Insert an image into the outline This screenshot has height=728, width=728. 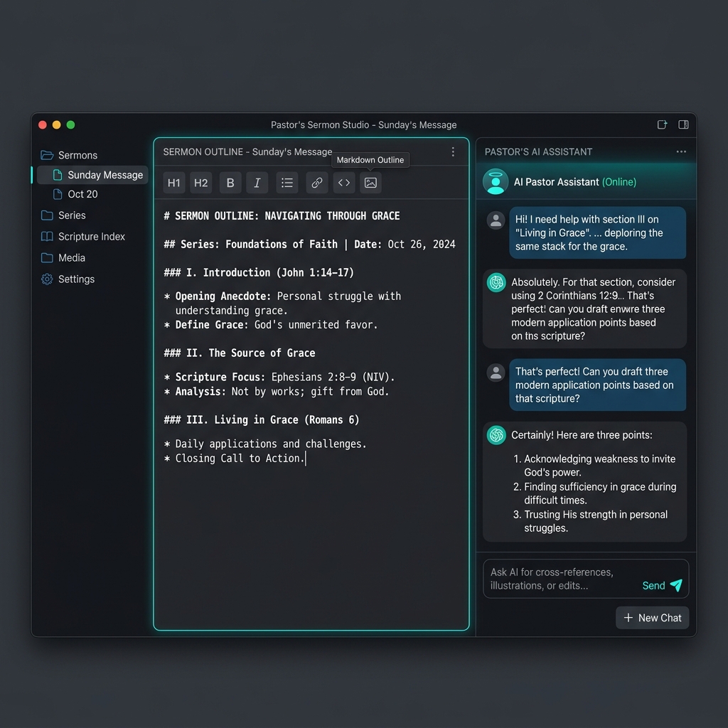pyautogui.click(x=370, y=183)
